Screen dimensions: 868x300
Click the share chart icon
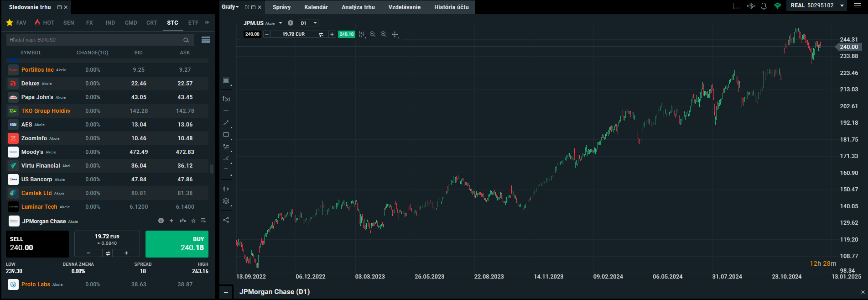tap(226, 220)
